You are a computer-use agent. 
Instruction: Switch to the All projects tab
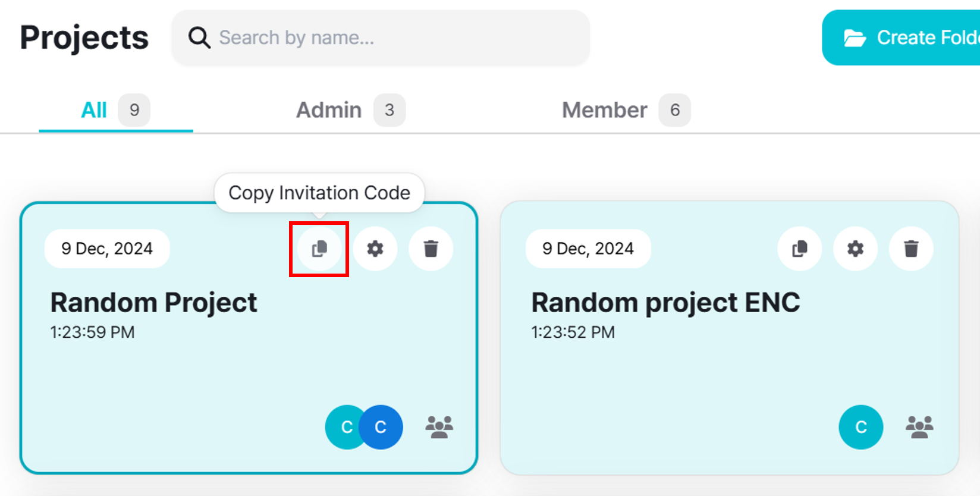[x=95, y=110]
